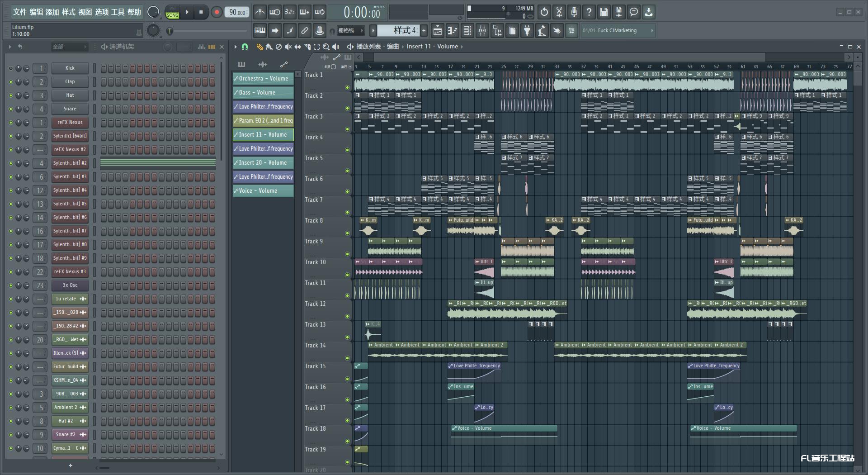This screenshot has height=475, width=868.
Task: Open the help question mark icon
Action: [589, 12]
